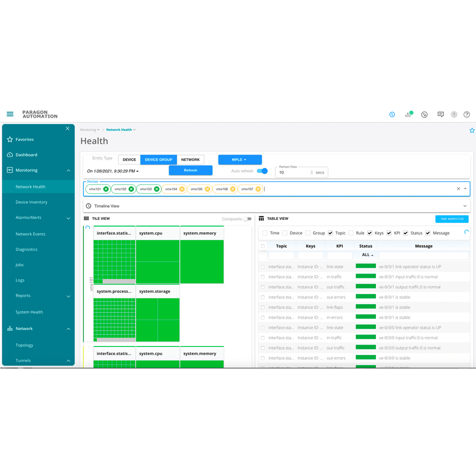The image size is (476, 476).
Task: Uncheck the Keys column checkbox
Action: pyautogui.click(x=370, y=233)
